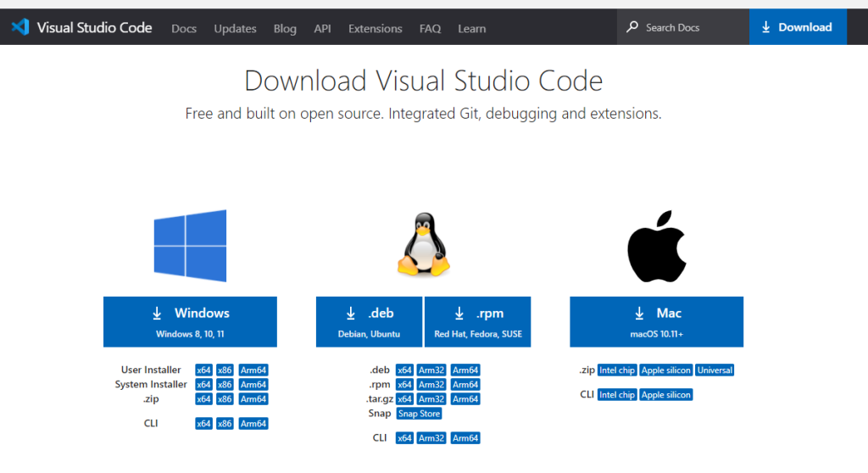Select Windows User Installer x86

225,370
